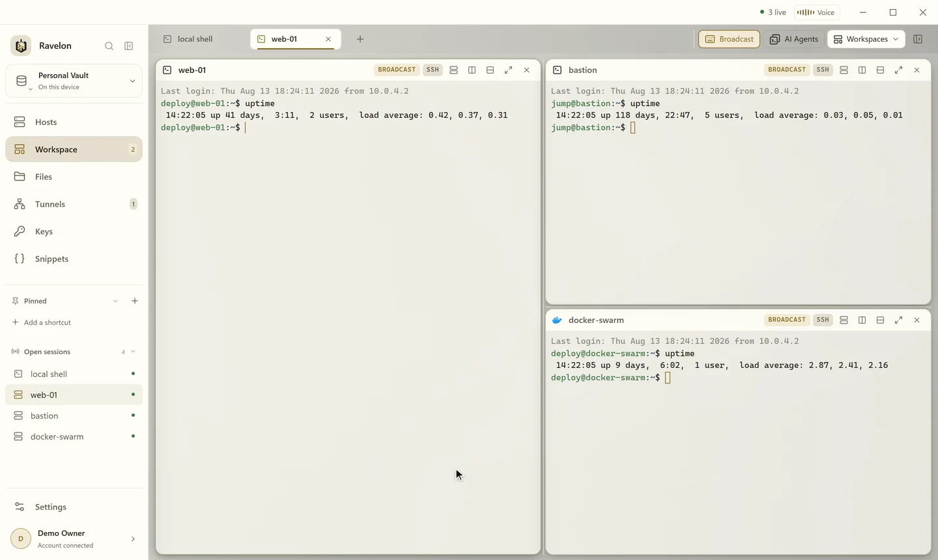Screen dimensions: 938x560
Task: Split docker-swarm pane vertically
Action: point(862,320)
